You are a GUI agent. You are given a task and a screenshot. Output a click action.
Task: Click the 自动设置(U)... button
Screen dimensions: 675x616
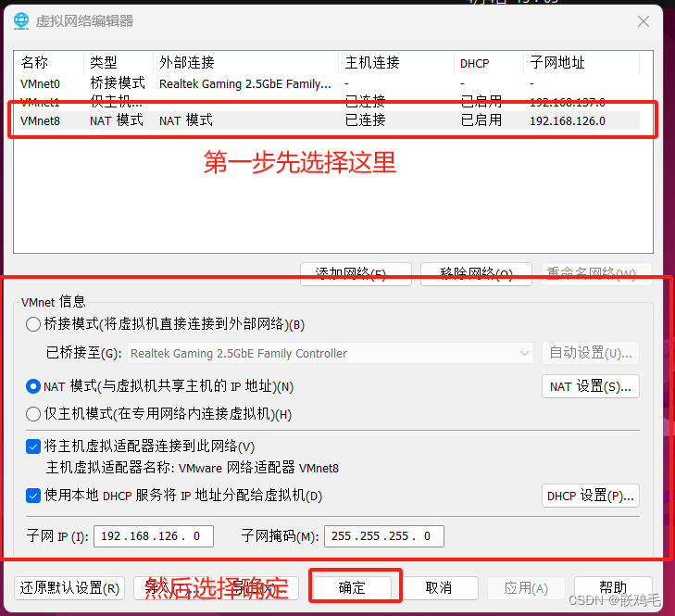click(590, 353)
